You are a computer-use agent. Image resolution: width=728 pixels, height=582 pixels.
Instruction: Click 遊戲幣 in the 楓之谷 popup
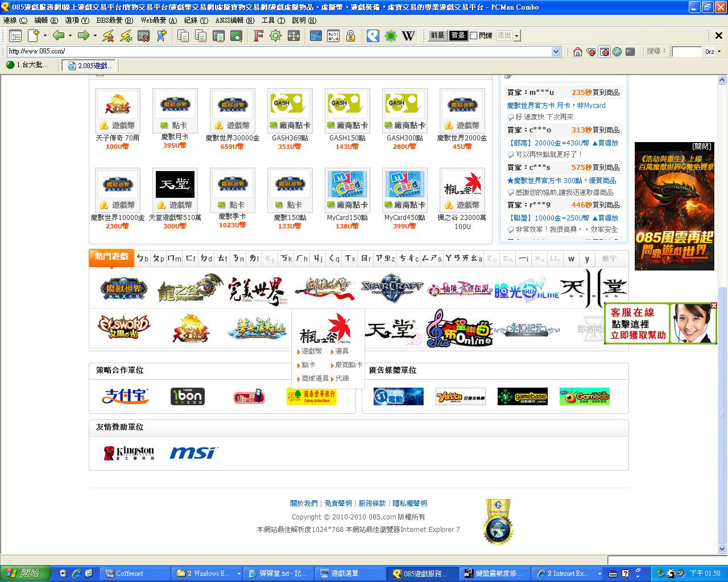(311, 351)
